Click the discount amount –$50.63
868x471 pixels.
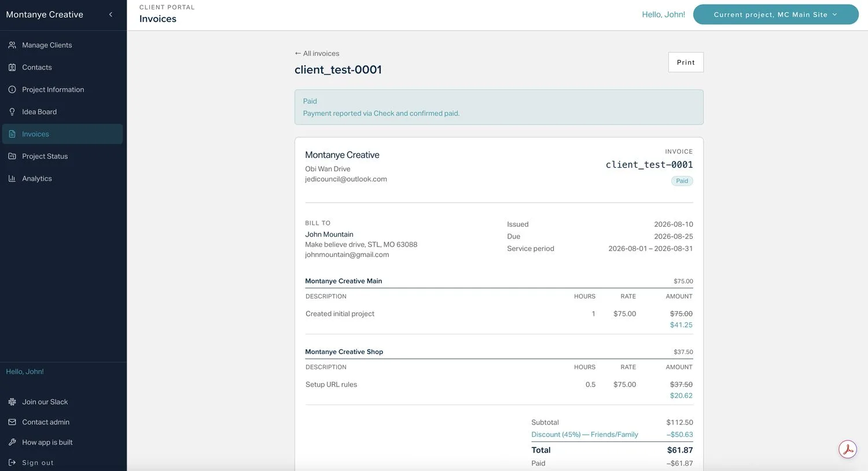[679, 435]
